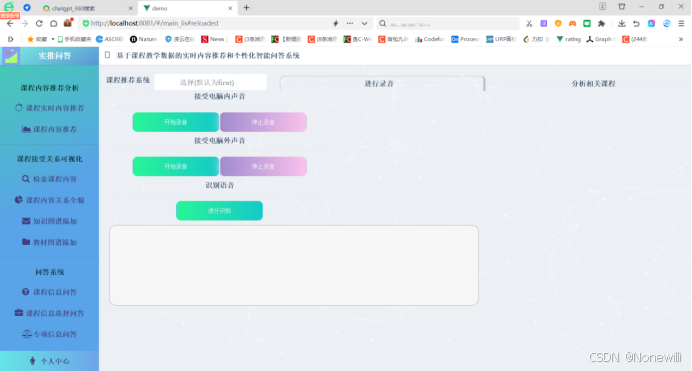This screenshot has height=371, width=692.
Task: Click the skin shirt icon in title bar
Action: tap(622, 7)
